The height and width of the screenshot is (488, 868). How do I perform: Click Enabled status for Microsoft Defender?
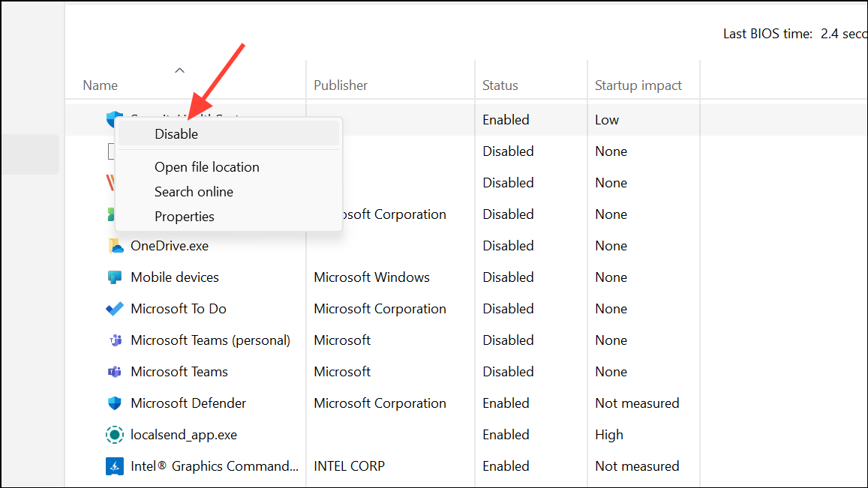coord(506,403)
